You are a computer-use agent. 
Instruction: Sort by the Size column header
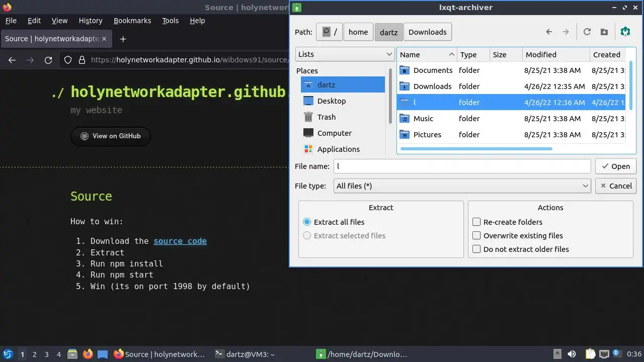pyautogui.click(x=506, y=54)
